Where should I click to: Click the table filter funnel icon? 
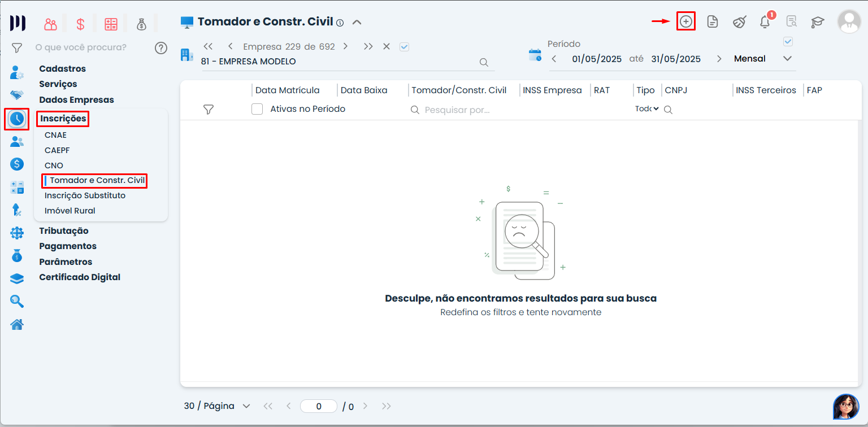208,110
